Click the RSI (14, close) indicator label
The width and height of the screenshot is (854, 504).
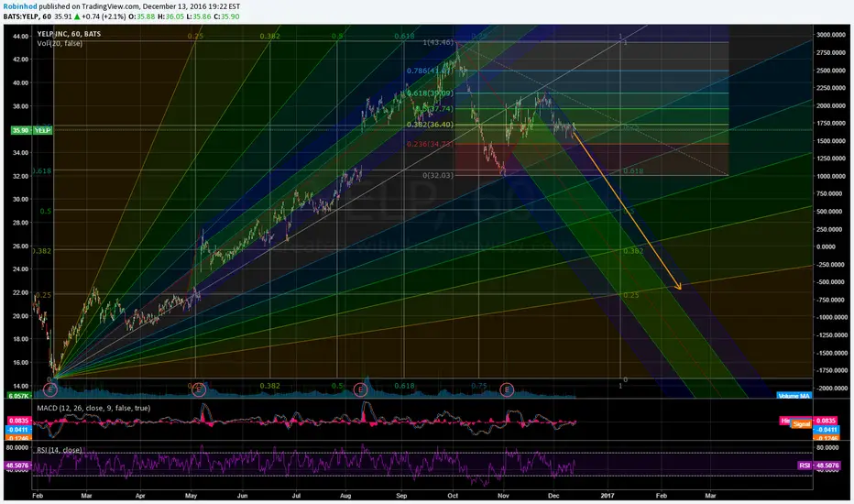(59, 450)
